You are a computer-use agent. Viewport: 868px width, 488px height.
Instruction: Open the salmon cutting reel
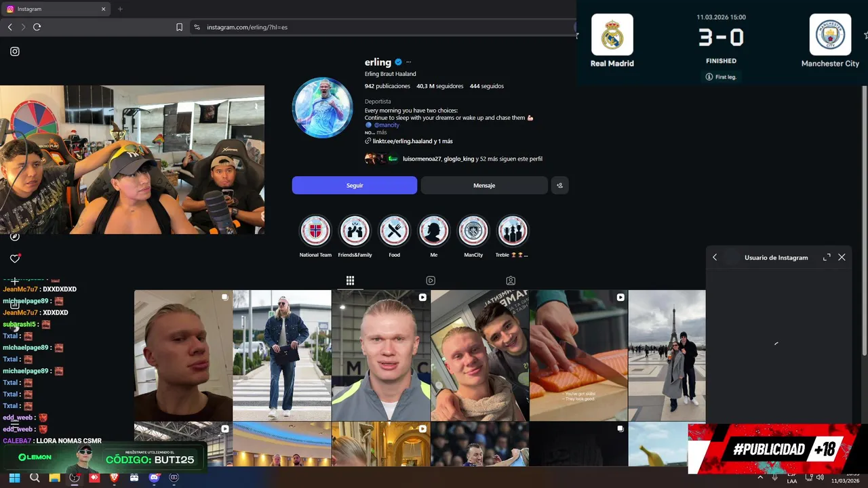578,355
